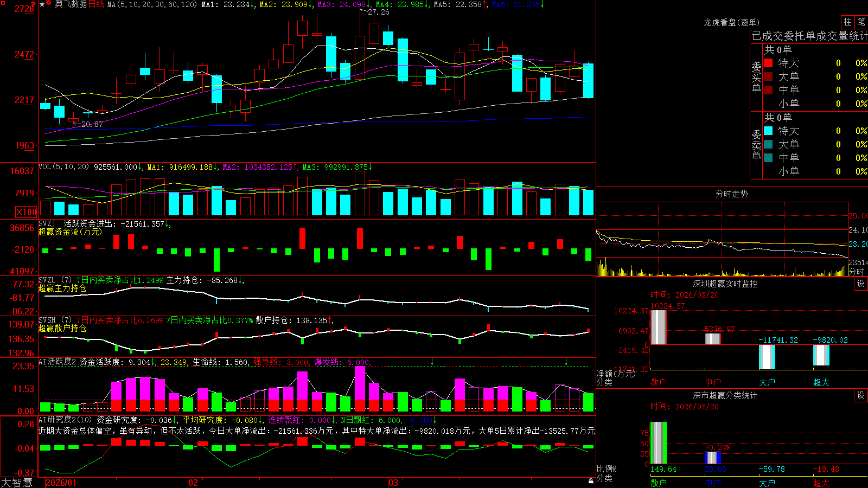Click the MA6: 21.205 value
The height and width of the screenshot is (488, 868).
click(516, 4)
